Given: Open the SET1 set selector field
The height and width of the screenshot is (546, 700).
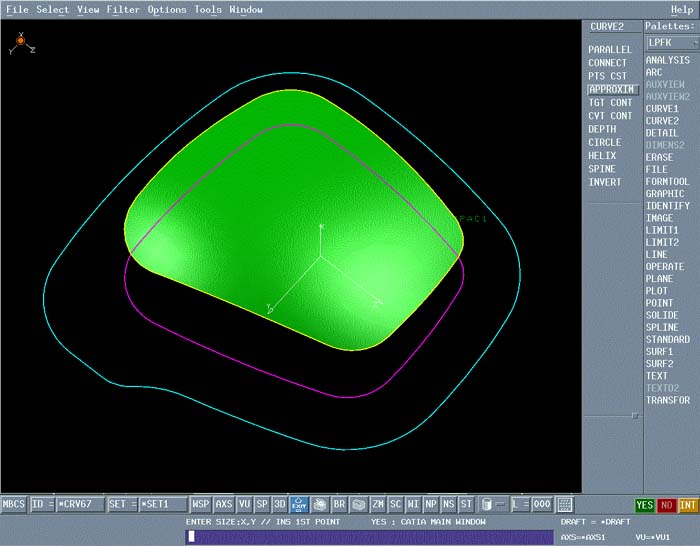Looking at the screenshot, I should point(162,505).
